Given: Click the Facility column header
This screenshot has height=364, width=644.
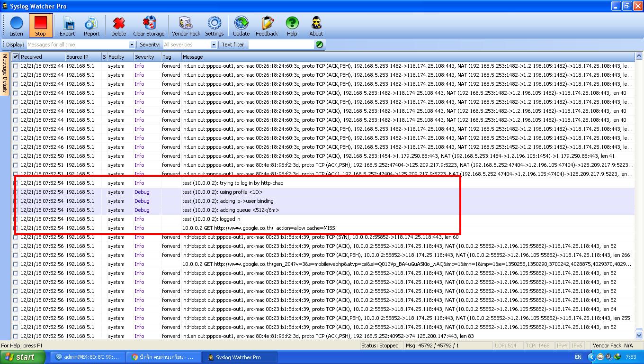Looking at the screenshot, I should (120, 57).
